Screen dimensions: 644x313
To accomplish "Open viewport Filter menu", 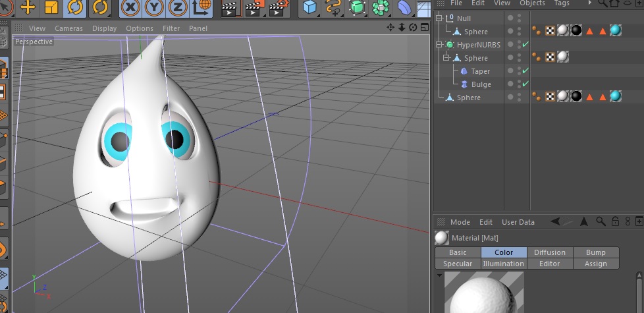I will pyautogui.click(x=171, y=28).
